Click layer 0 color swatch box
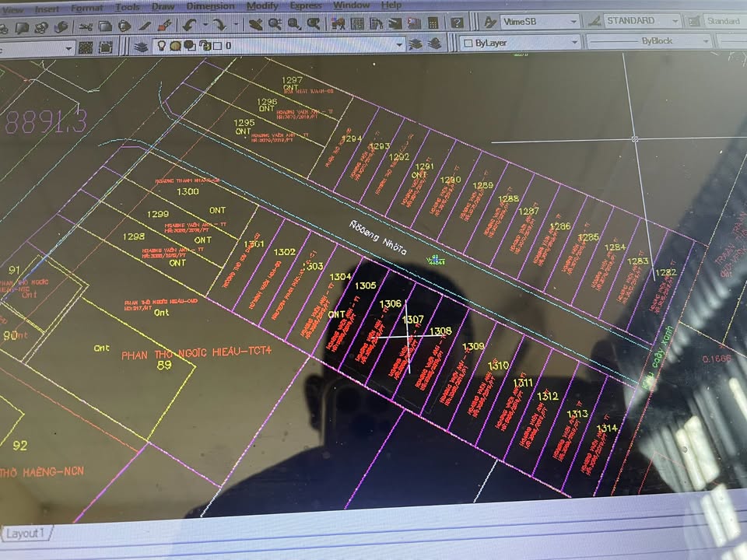 coord(216,47)
